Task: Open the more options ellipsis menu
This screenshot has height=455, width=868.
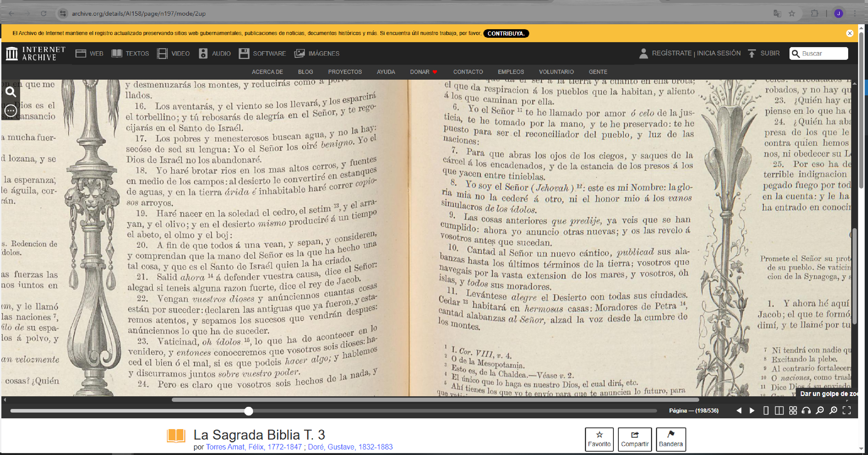Action: 11,110
